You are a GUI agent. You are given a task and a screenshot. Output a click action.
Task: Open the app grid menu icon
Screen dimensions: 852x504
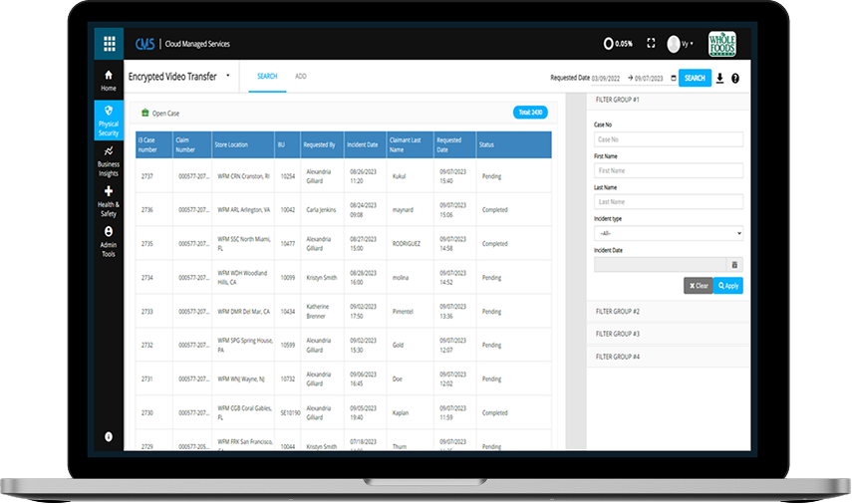tap(109, 44)
